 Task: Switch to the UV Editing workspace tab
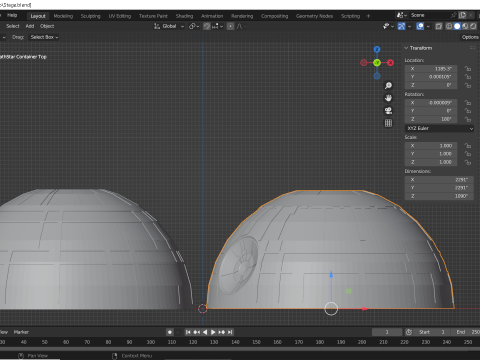pos(120,16)
